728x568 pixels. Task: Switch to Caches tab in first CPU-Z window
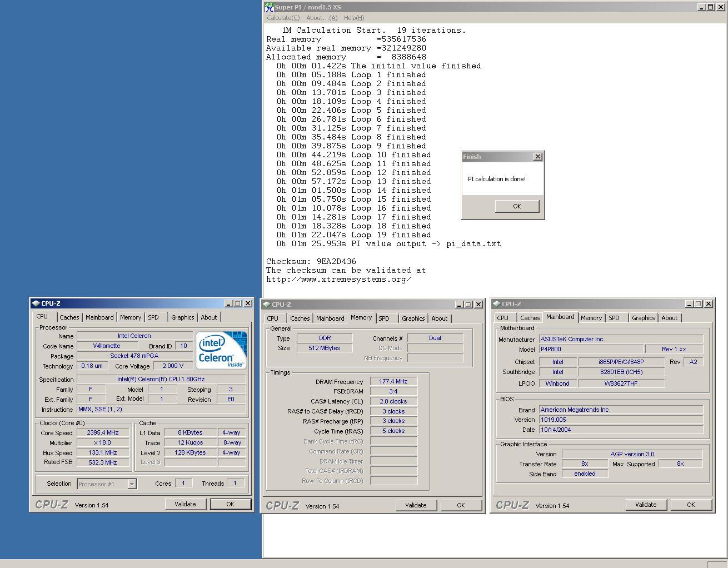(x=69, y=317)
